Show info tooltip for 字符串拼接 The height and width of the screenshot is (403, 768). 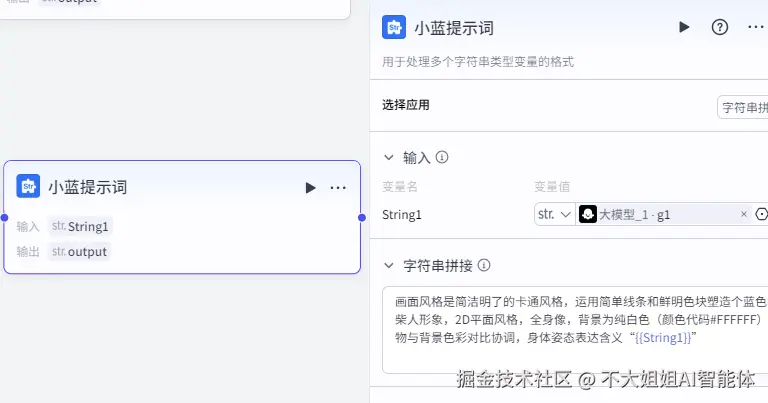(484, 265)
